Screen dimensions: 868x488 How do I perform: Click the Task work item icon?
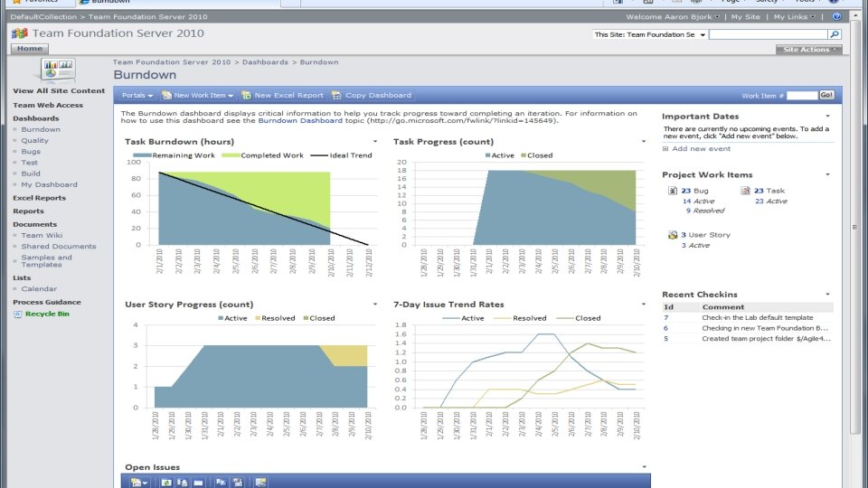coord(746,191)
